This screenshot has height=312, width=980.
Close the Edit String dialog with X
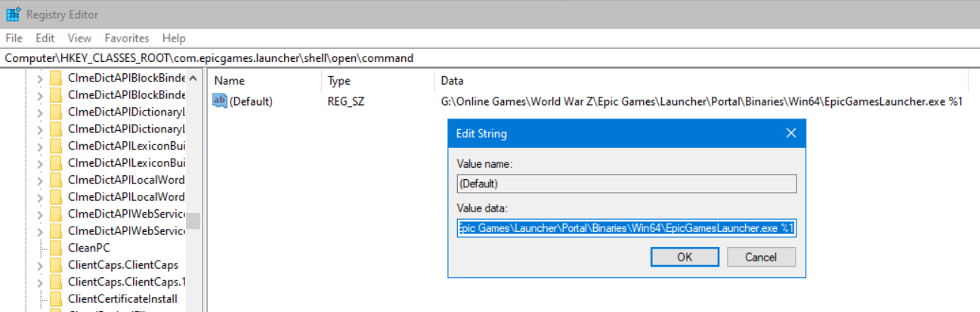tap(791, 133)
